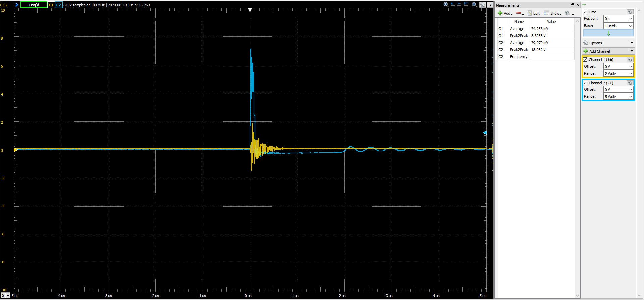644x300 pixels.
Task: Click the Value column header
Action: click(x=551, y=22)
